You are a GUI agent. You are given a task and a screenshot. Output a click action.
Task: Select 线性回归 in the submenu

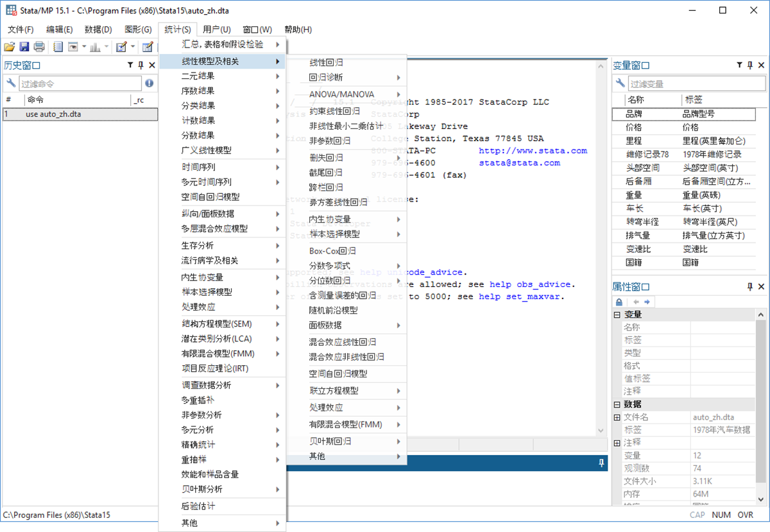326,62
